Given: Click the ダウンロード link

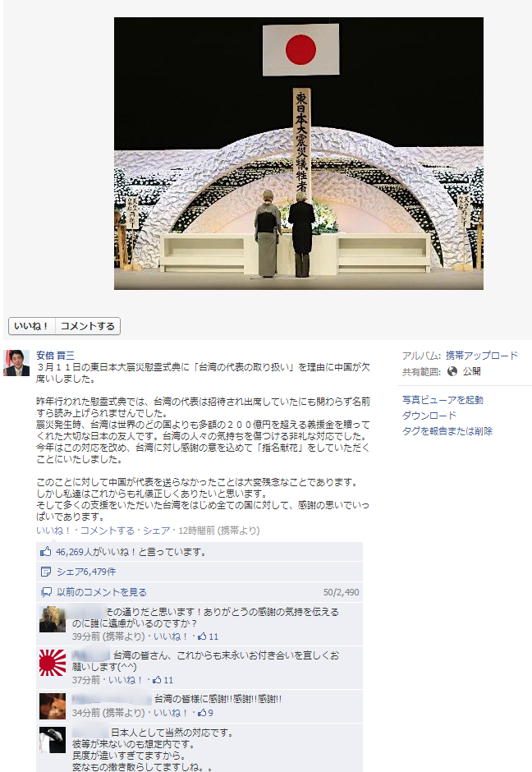Looking at the screenshot, I should coord(429,416).
